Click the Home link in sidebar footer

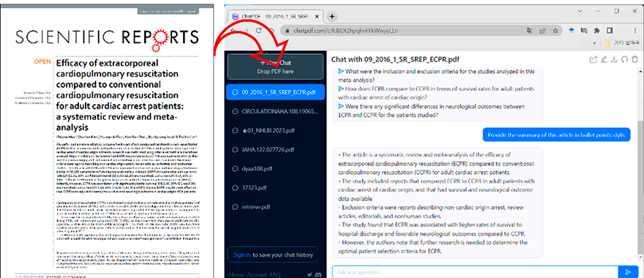click(x=237, y=275)
